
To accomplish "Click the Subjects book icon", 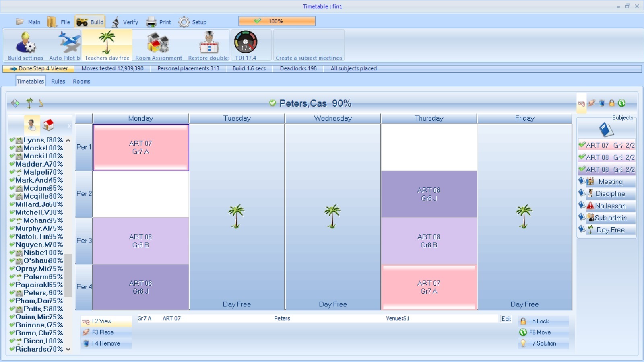I will [x=606, y=130].
